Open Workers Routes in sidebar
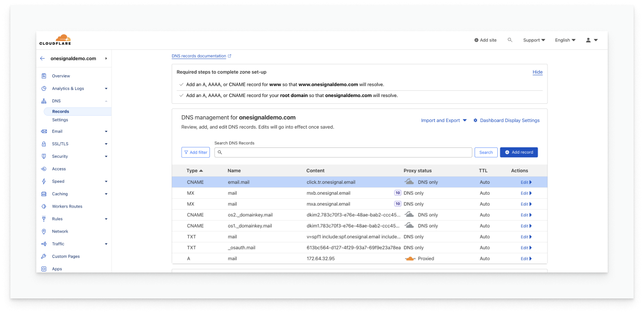This screenshot has height=314, width=644. click(x=67, y=206)
